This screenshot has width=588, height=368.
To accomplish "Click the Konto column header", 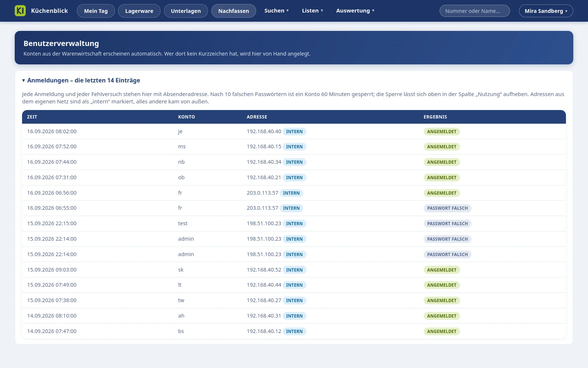I will click(x=187, y=117).
